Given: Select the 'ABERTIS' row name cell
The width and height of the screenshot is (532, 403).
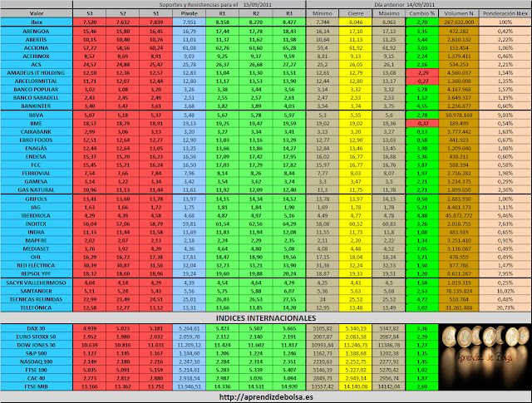Looking at the screenshot, I should pos(37,40).
